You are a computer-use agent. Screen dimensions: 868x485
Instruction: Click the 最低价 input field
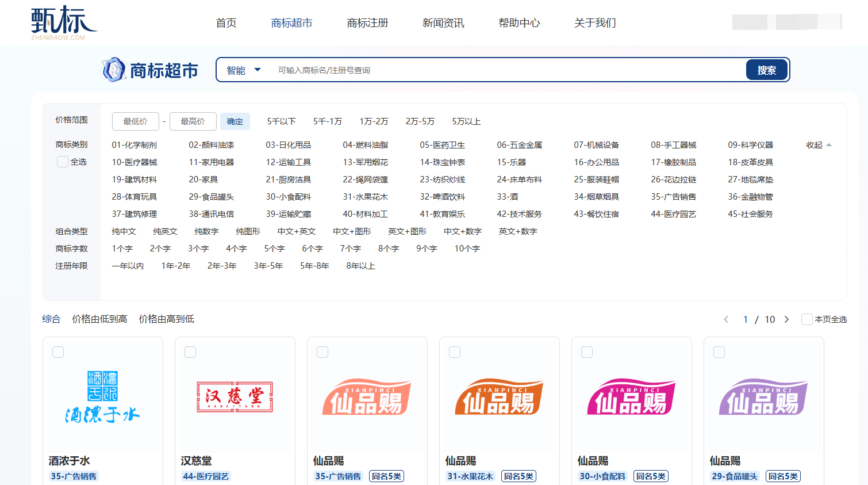[x=136, y=121]
